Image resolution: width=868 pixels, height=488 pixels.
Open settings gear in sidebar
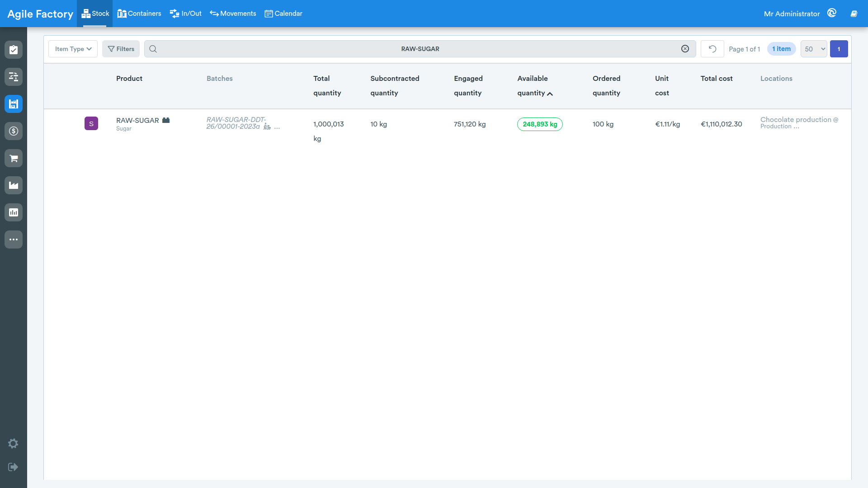pyautogui.click(x=13, y=444)
